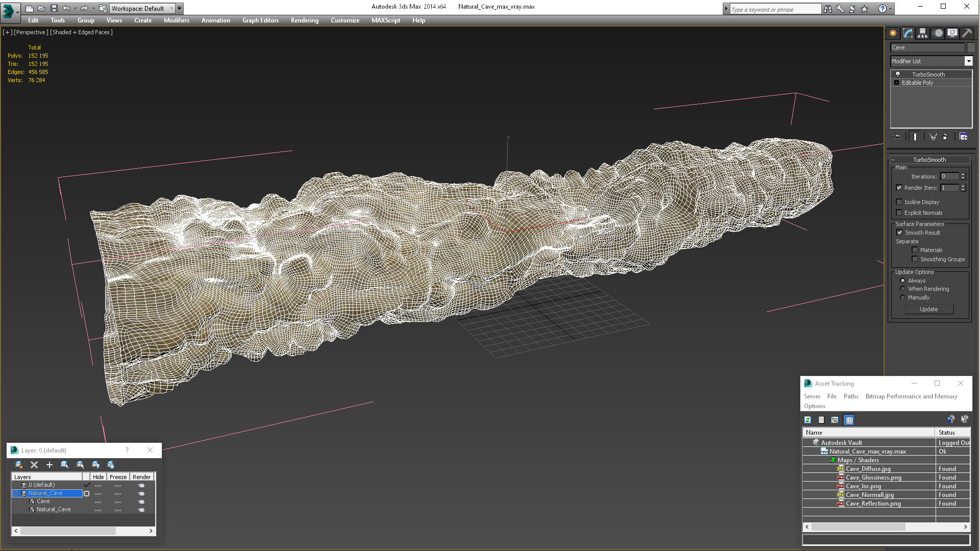This screenshot has height=551, width=980.
Task: Enable Separate by Smoothing Groups checkbox
Action: coord(915,259)
